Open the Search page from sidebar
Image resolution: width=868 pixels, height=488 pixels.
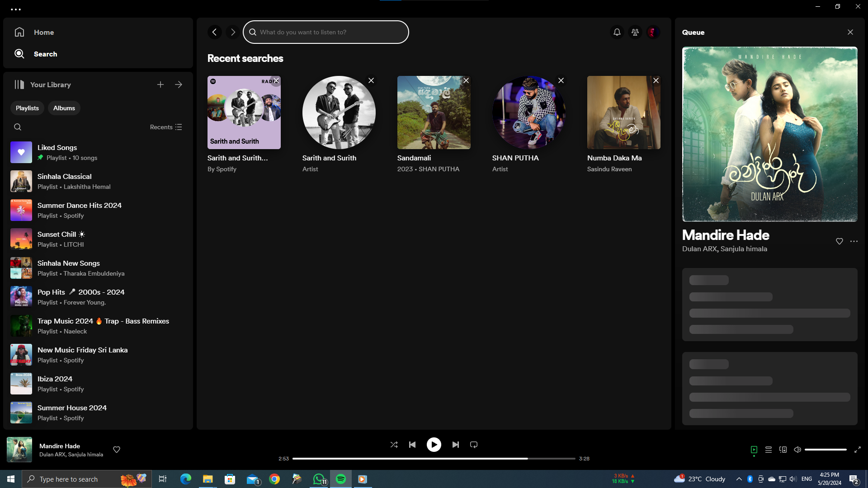tap(36, 54)
